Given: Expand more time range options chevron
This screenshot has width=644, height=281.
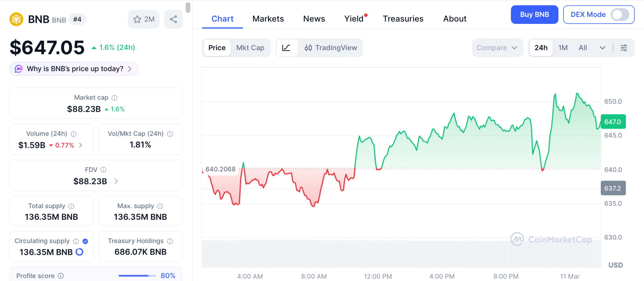Looking at the screenshot, I should [x=602, y=48].
